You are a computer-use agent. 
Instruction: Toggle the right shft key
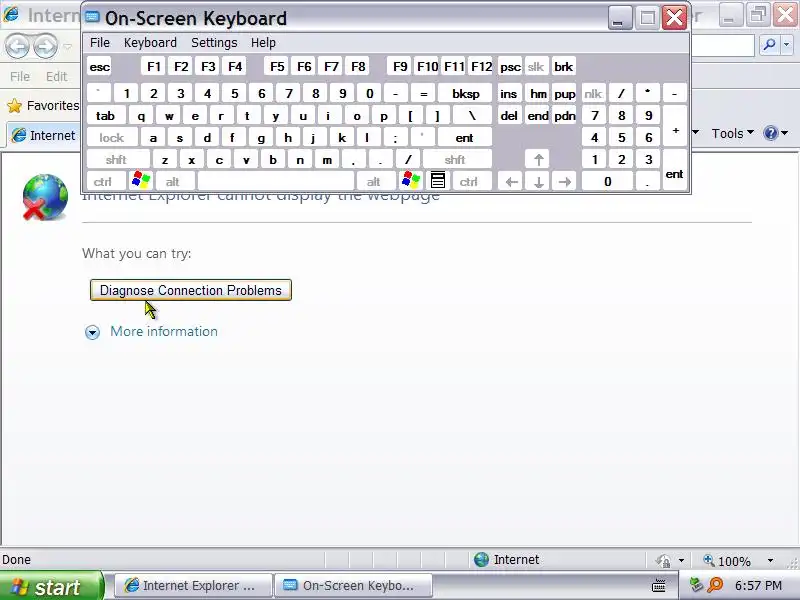coord(455,160)
